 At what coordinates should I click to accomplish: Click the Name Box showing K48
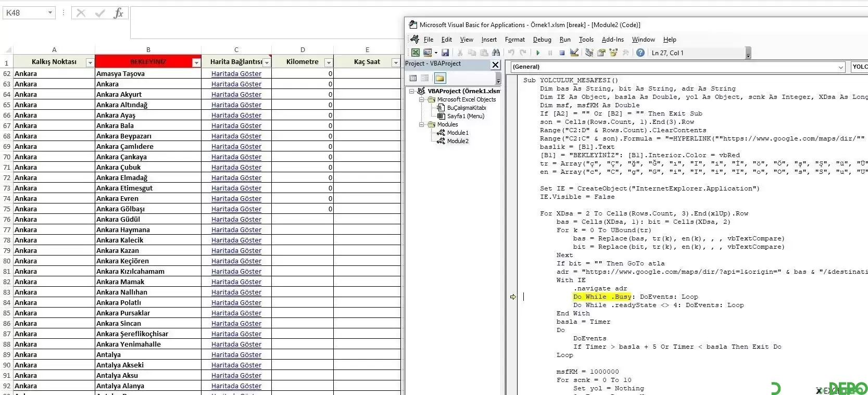pos(24,12)
